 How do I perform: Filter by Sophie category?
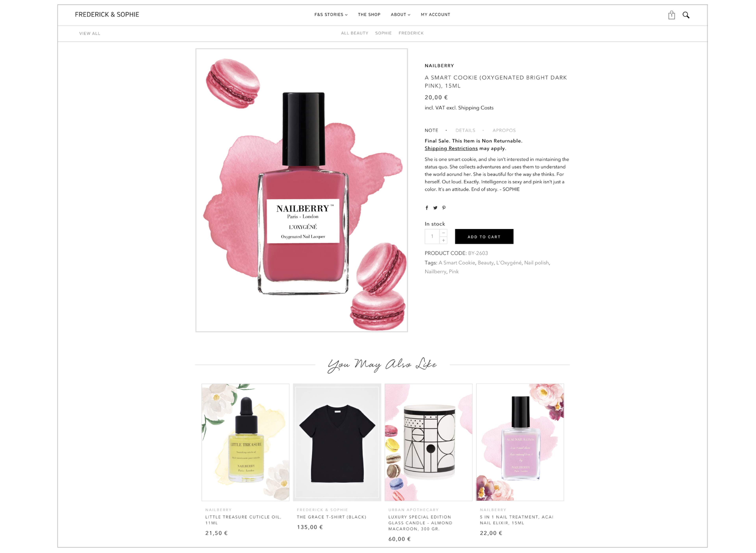coord(383,33)
